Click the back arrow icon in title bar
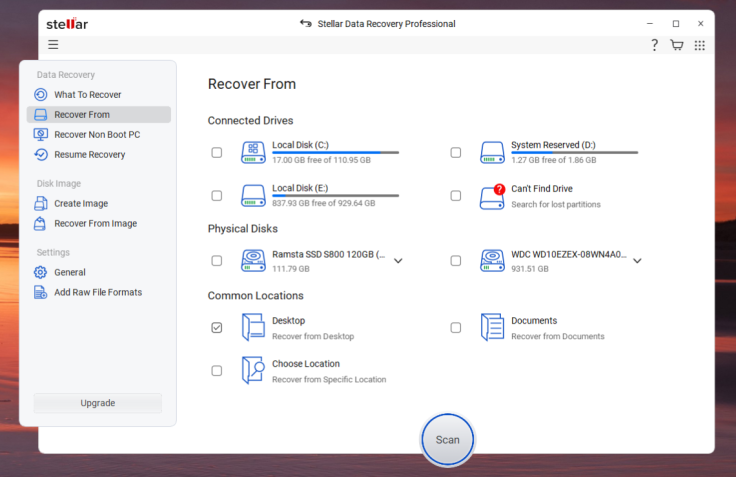Image resolution: width=736 pixels, height=477 pixels. [x=306, y=24]
